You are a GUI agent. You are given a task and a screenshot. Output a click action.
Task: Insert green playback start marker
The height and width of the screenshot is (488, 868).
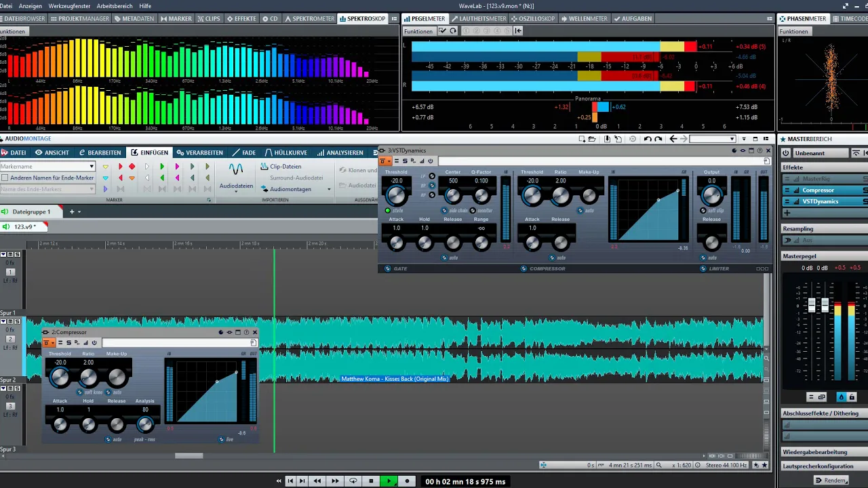(x=162, y=167)
